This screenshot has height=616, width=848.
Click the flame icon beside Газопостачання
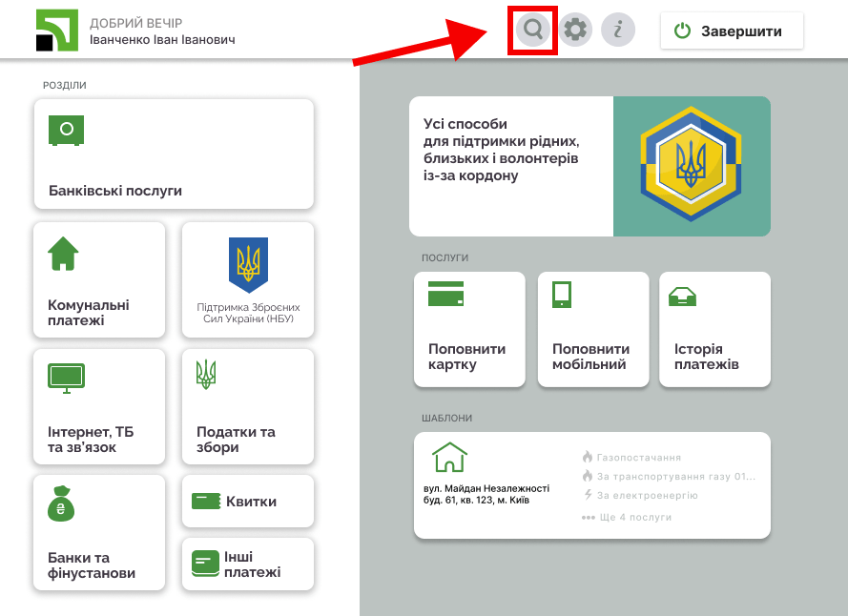pos(588,457)
